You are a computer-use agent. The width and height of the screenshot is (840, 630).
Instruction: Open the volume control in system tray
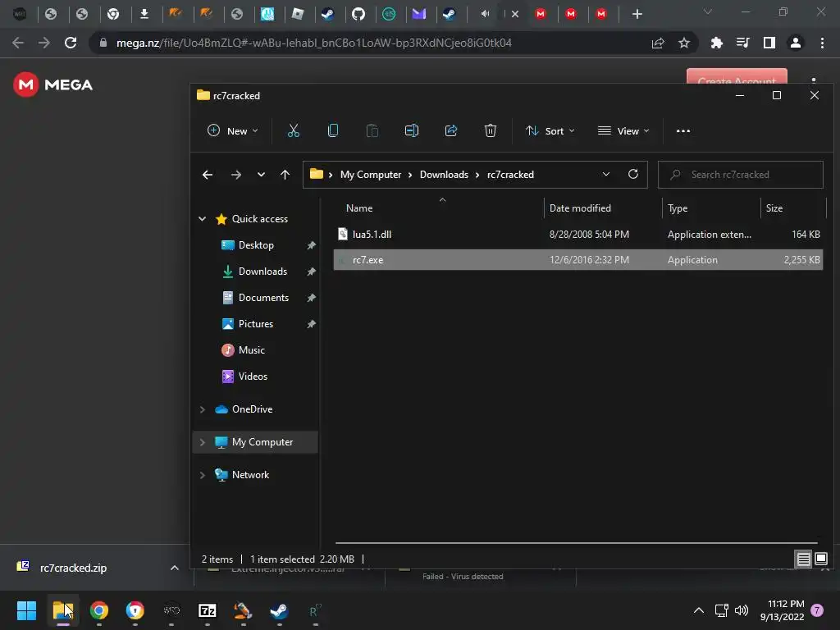742,610
